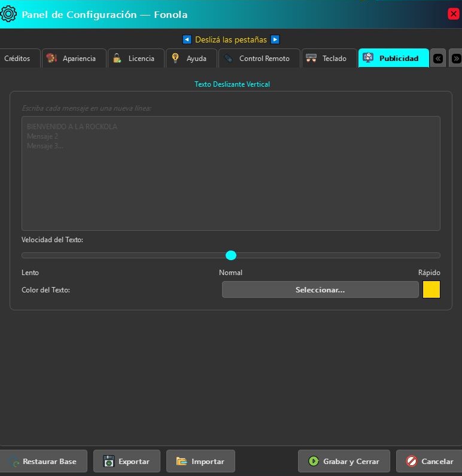Open text color picker with Seleccionar button
Viewport: 462px width, 476px height.
(x=320, y=289)
